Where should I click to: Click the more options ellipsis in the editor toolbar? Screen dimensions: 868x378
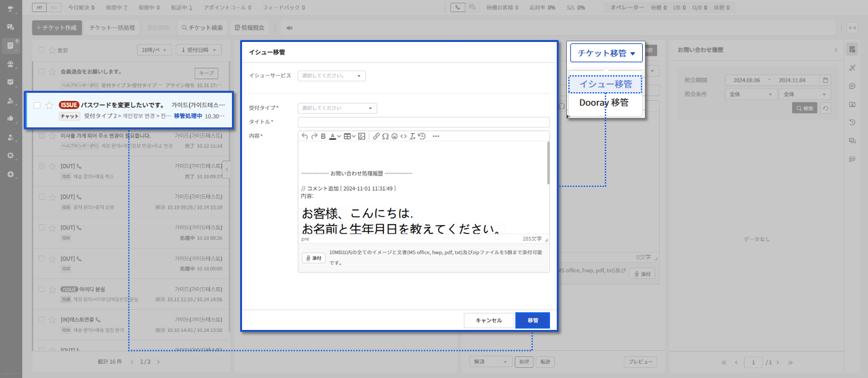(x=435, y=136)
